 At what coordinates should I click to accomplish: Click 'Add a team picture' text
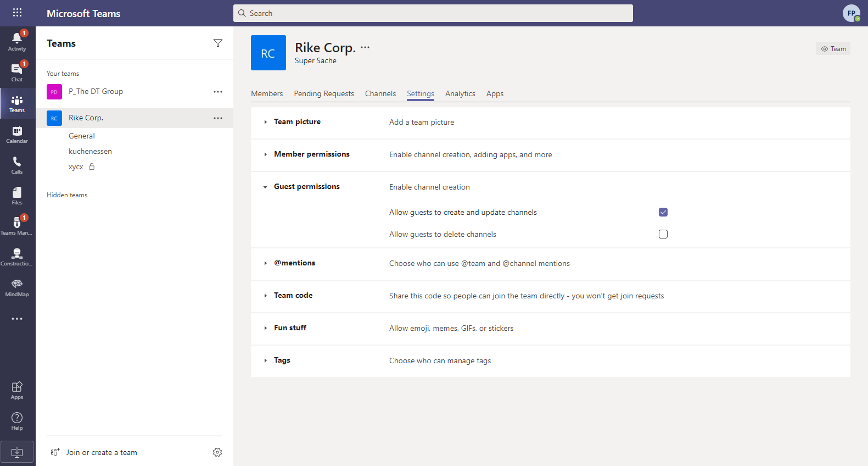click(422, 122)
